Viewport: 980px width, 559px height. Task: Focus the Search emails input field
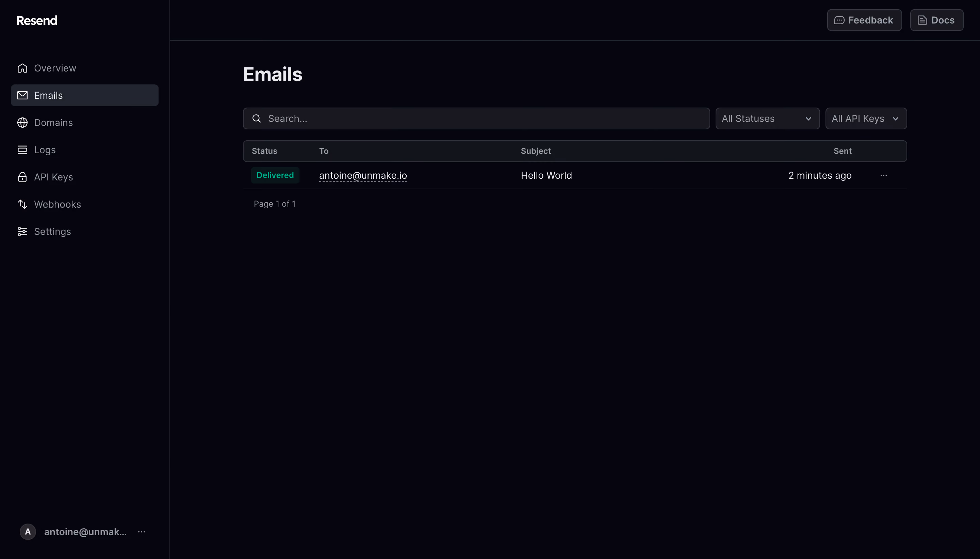tap(476, 118)
